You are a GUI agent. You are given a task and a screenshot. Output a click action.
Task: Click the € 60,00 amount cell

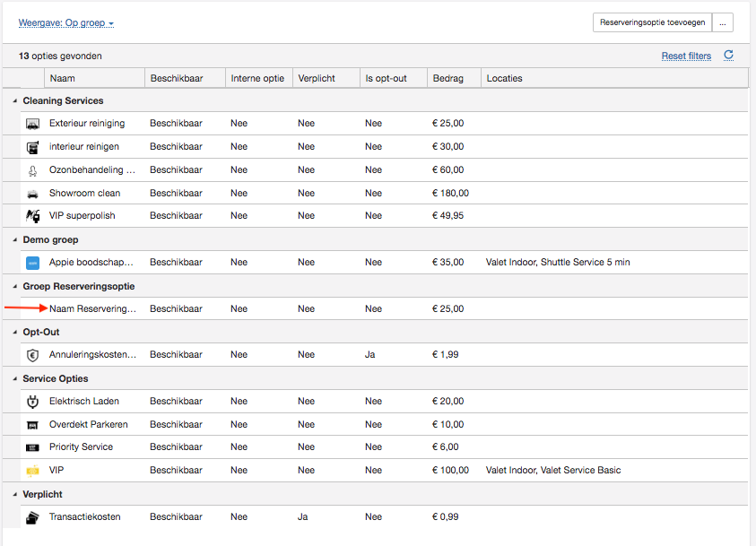448,169
